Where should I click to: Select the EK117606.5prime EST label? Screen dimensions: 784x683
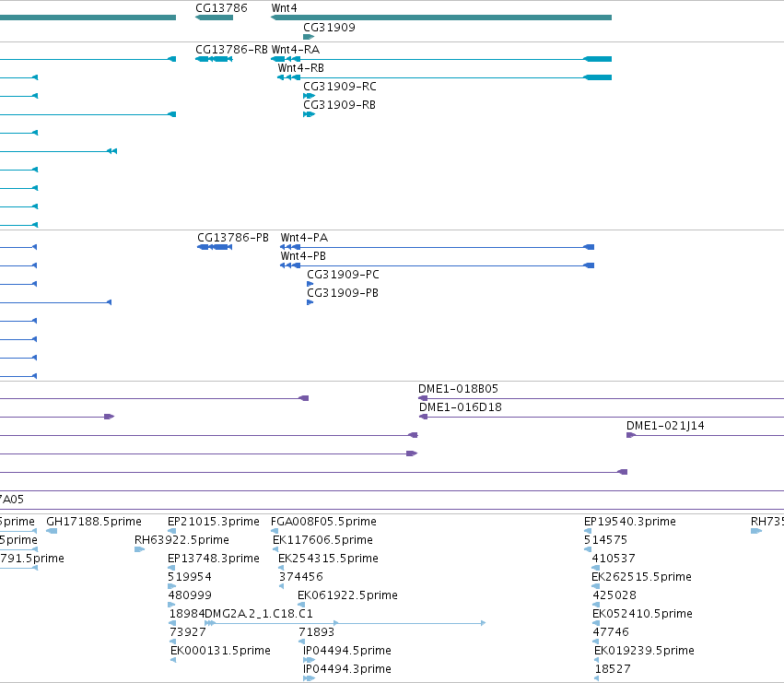point(323,540)
